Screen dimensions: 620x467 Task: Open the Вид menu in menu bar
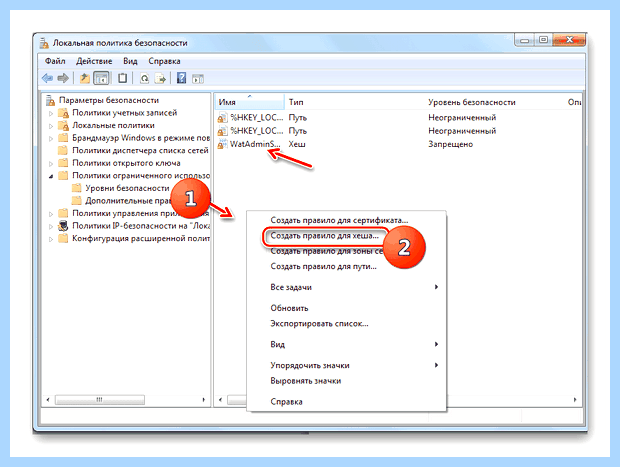point(130,61)
